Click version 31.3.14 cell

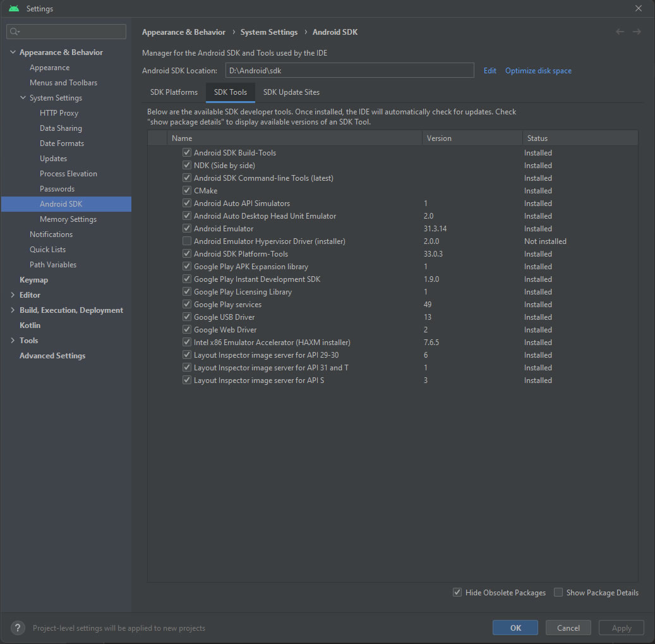(x=435, y=229)
